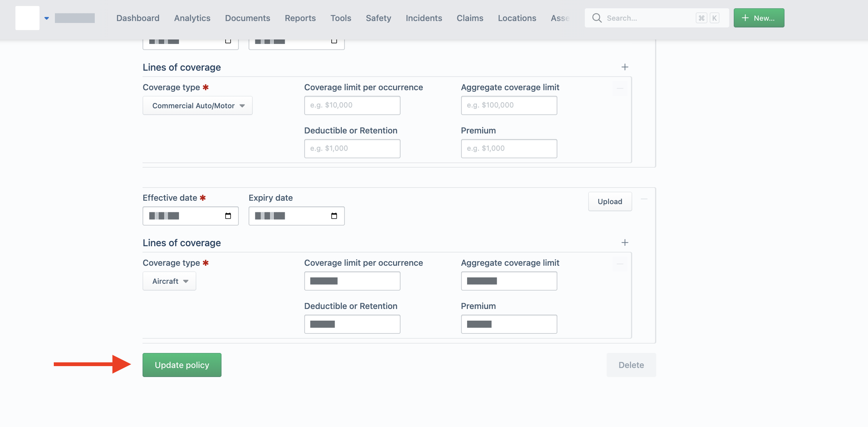The image size is (868, 427).
Task: Go to the Safety section
Action: [x=378, y=18]
